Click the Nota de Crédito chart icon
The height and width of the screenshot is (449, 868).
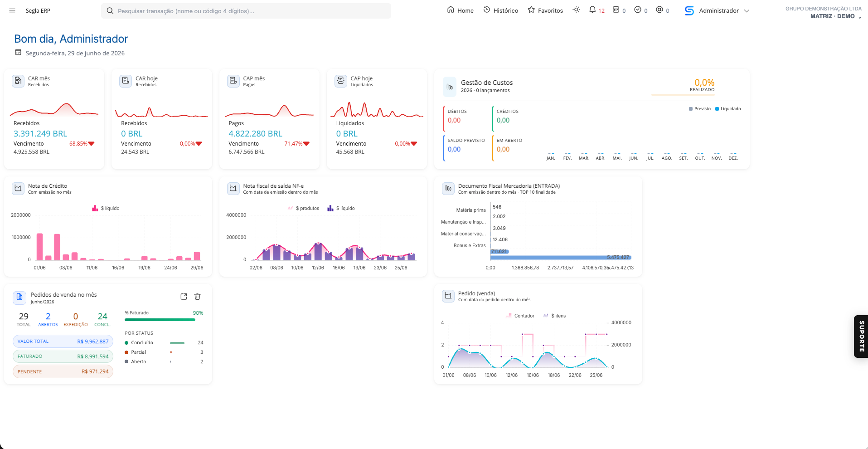(18, 188)
